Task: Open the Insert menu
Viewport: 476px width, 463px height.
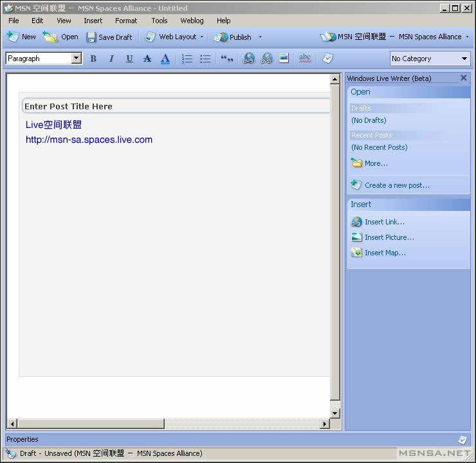Action: 93,21
